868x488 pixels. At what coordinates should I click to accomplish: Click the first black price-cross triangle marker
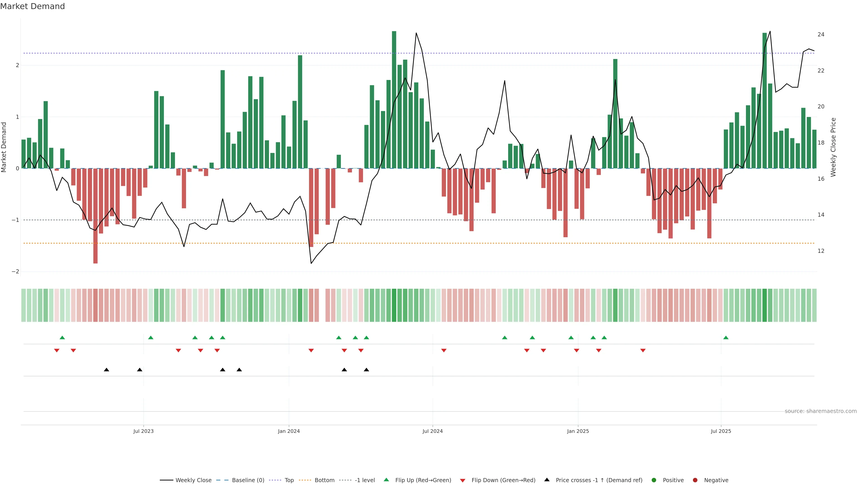[106, 370]
